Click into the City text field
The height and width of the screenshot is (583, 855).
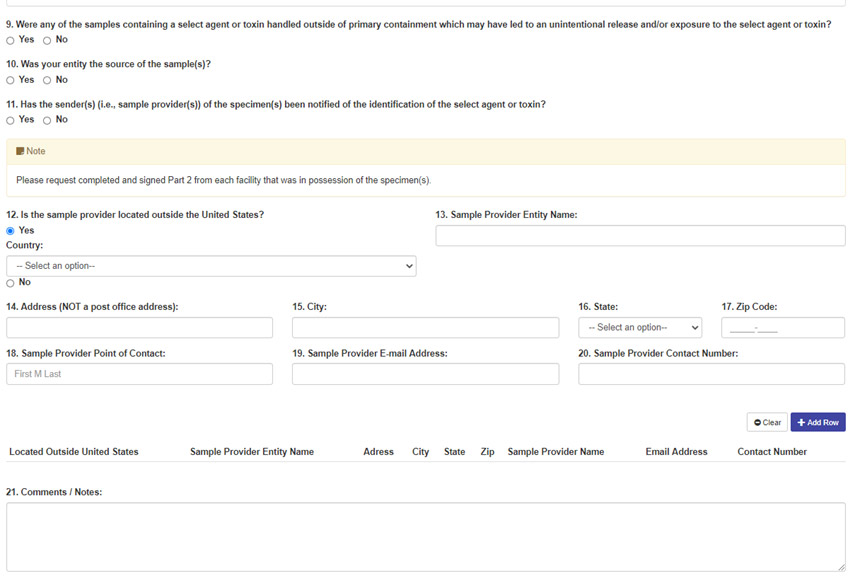tap(425, 328)
